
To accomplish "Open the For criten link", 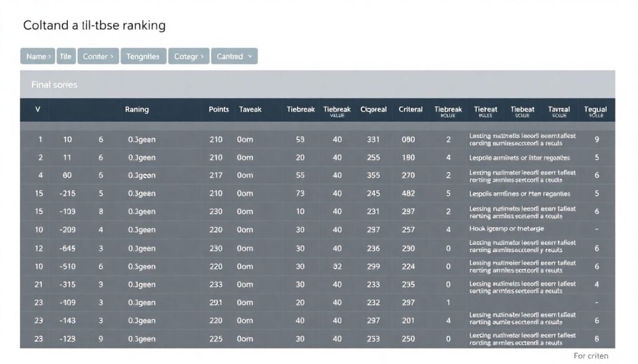I will pyautogui.click(x=591, y=356).
